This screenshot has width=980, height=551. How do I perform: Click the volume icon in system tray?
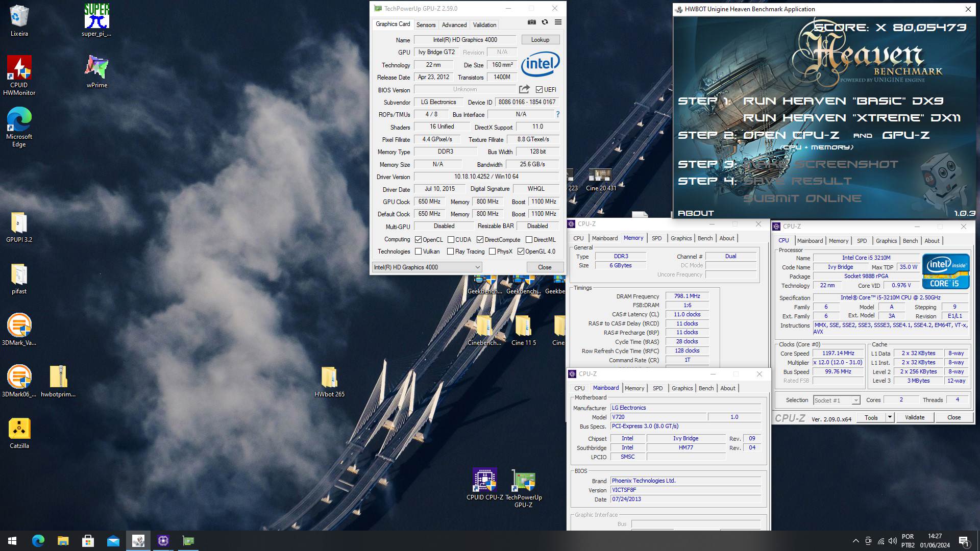point(892,541)
